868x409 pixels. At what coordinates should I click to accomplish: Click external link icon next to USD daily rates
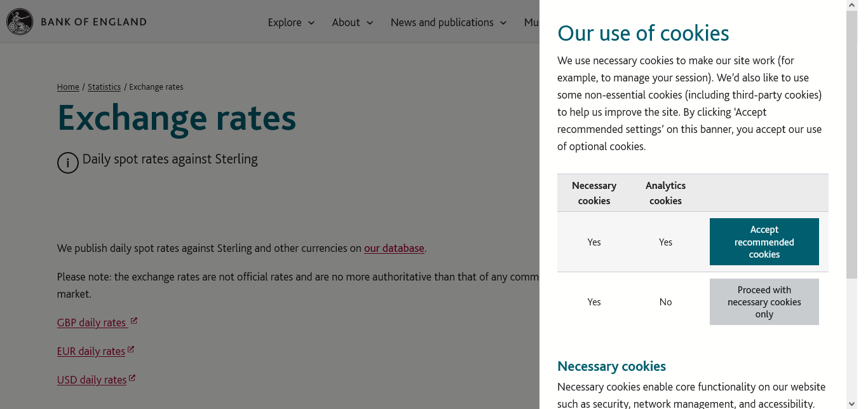coord(132,378)
